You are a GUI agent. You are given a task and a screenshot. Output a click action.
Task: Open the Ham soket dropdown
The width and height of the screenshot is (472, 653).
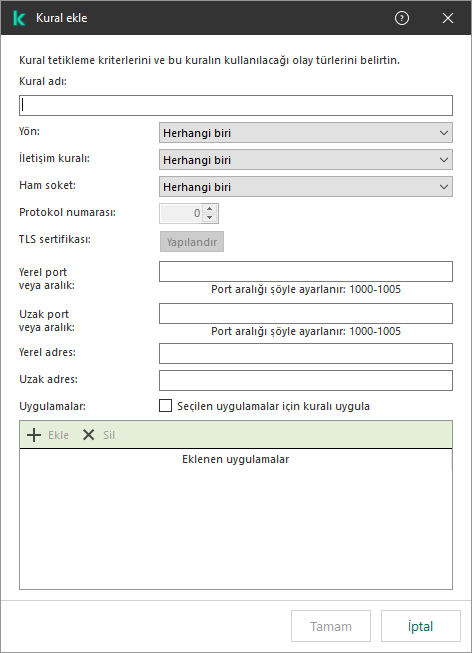(x=306, y=187)
